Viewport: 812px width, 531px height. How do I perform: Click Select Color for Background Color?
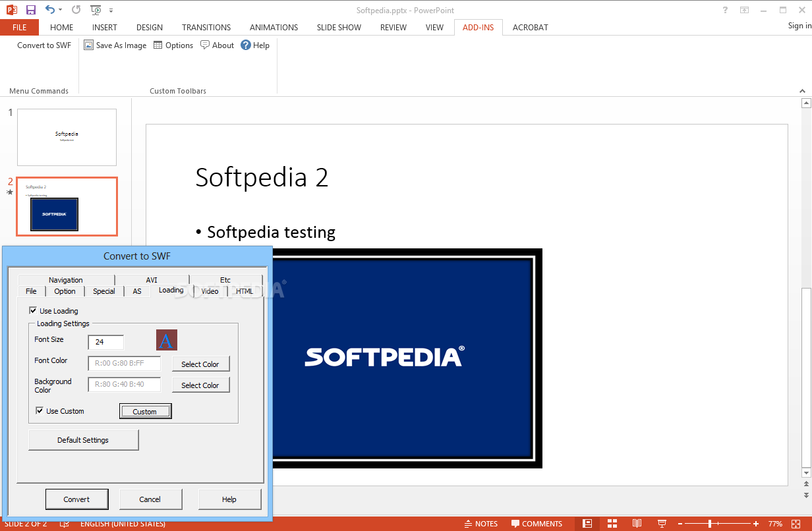(200, 385)
